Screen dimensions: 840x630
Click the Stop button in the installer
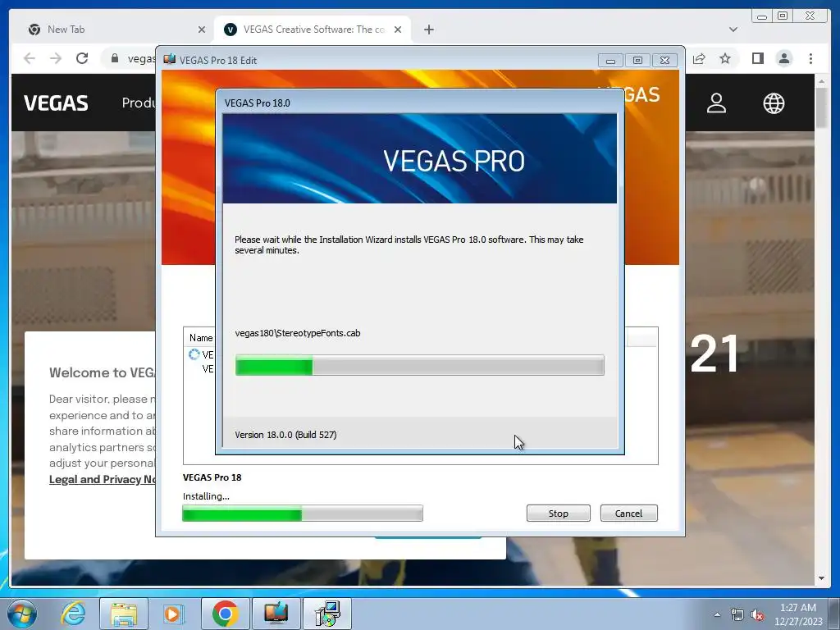(558, 514)
